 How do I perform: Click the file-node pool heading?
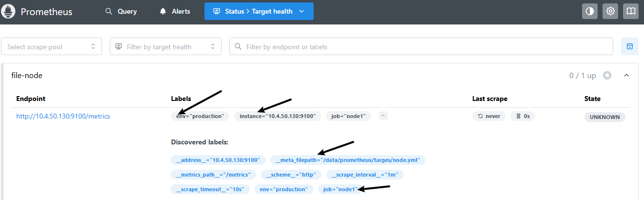point(27,76)
